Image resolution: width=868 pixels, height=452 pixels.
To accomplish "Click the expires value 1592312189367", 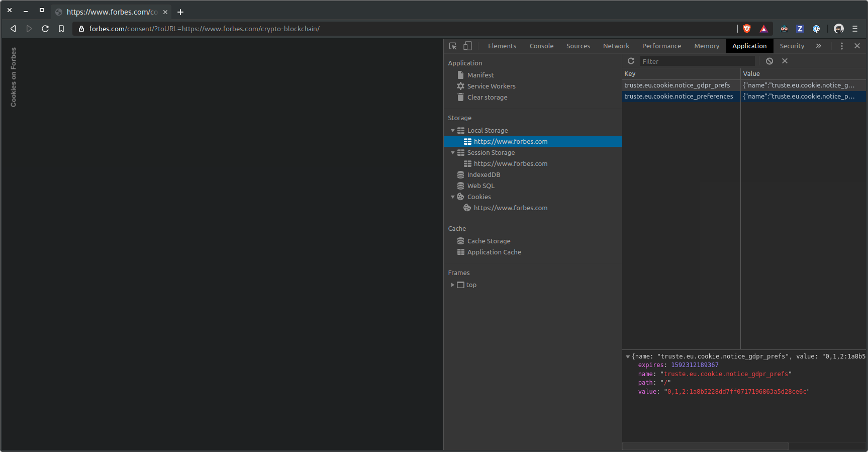I will click(695, 365).
